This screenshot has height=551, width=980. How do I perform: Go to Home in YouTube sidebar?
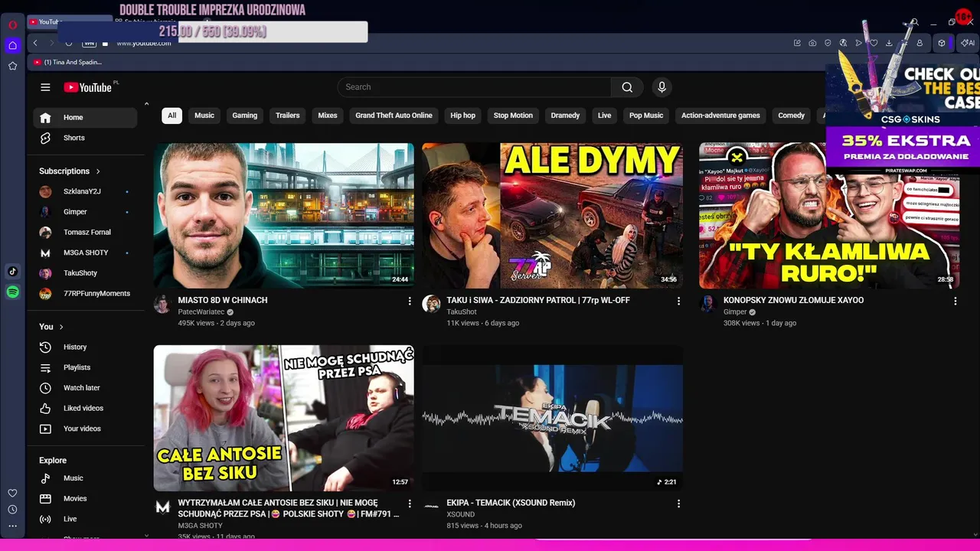click(85, 118)
